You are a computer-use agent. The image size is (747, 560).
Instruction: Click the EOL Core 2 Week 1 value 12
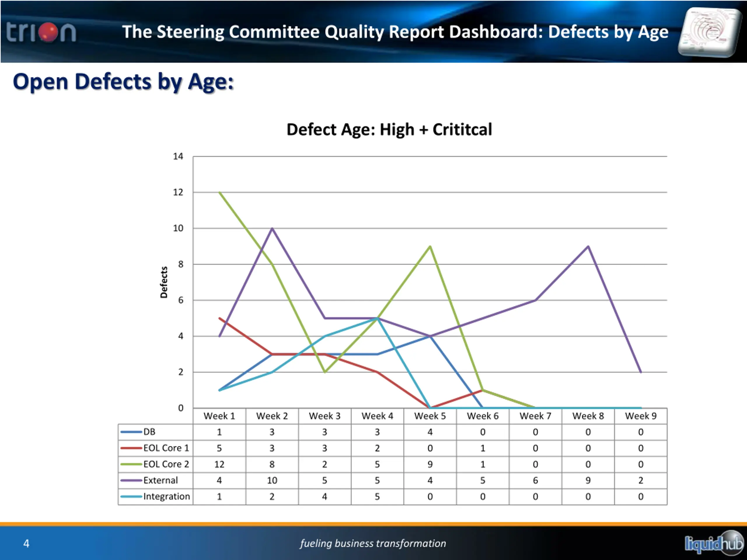click(x=219, y=464)
